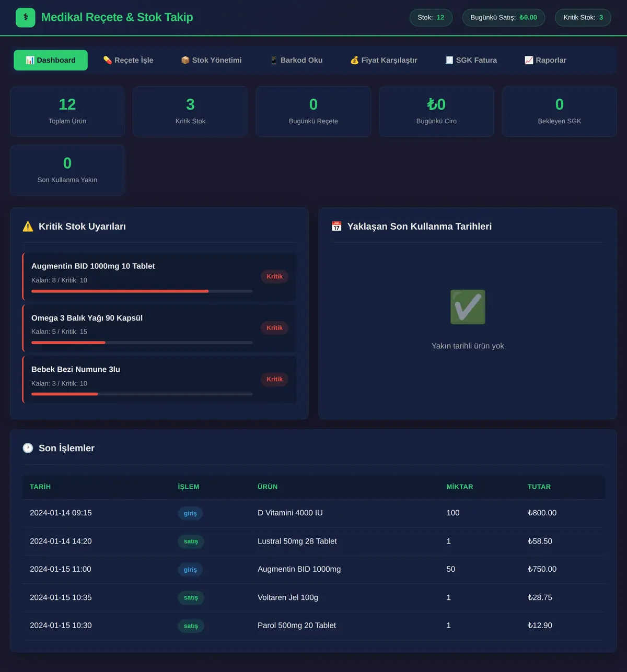Screen dimensions: 627x672
Task: Click the giriş badge in Augmentin BID row
Action: click(x=190, y=570)
